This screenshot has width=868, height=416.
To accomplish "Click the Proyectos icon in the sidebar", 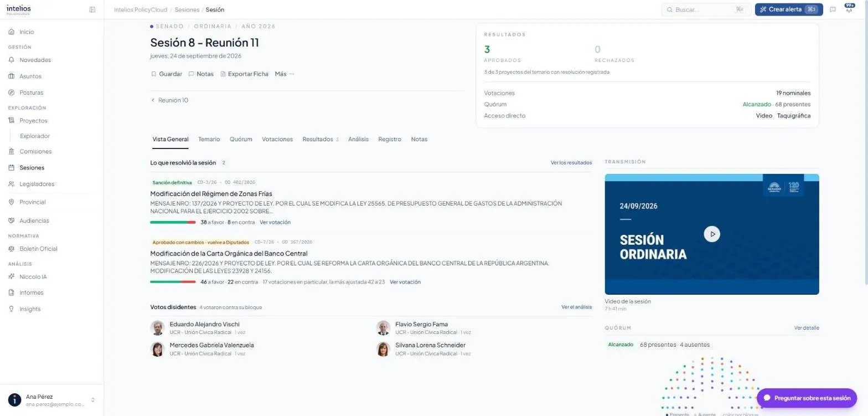I will point(12,121).
